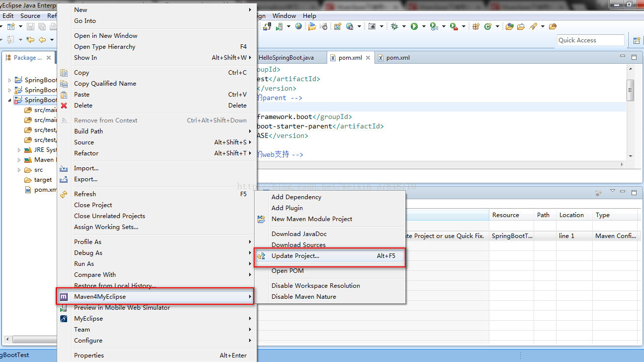Click the Debug bug icon in toolbar
Viewport: 644px width, 362px height.
(x=394, y=26)
